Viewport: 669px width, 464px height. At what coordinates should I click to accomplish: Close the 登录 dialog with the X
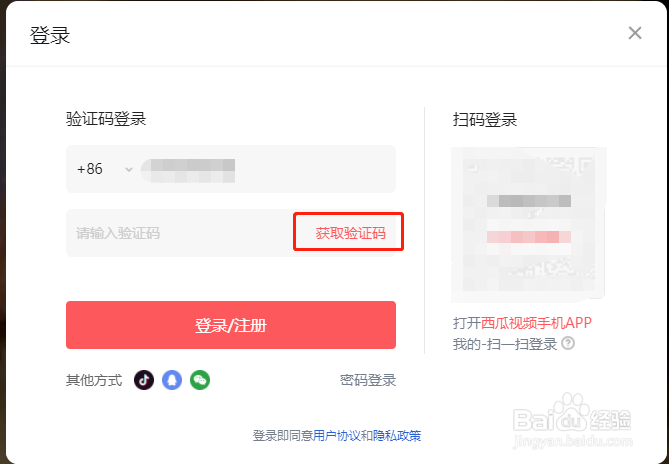click(635, 33)
